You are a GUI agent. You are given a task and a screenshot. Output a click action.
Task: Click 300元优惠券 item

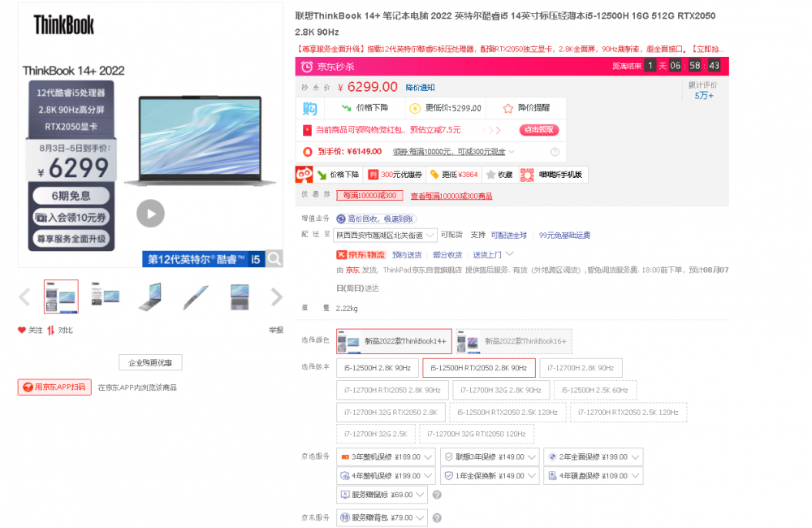coord(395,175)
